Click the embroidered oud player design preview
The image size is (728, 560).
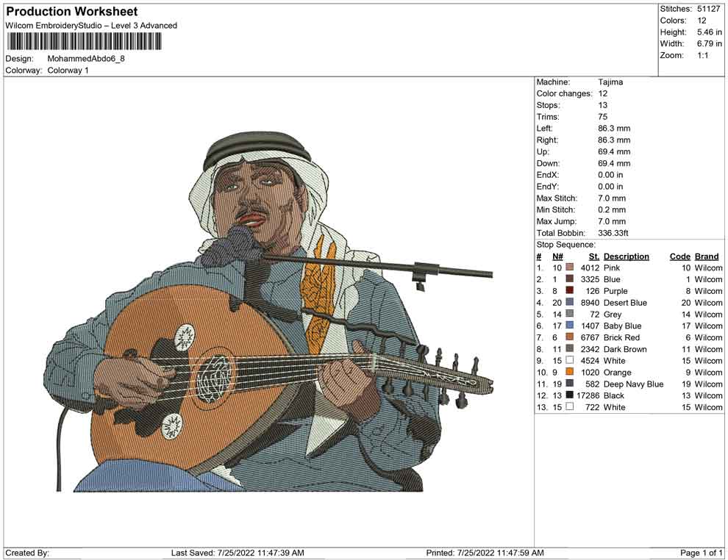point(268,312)
